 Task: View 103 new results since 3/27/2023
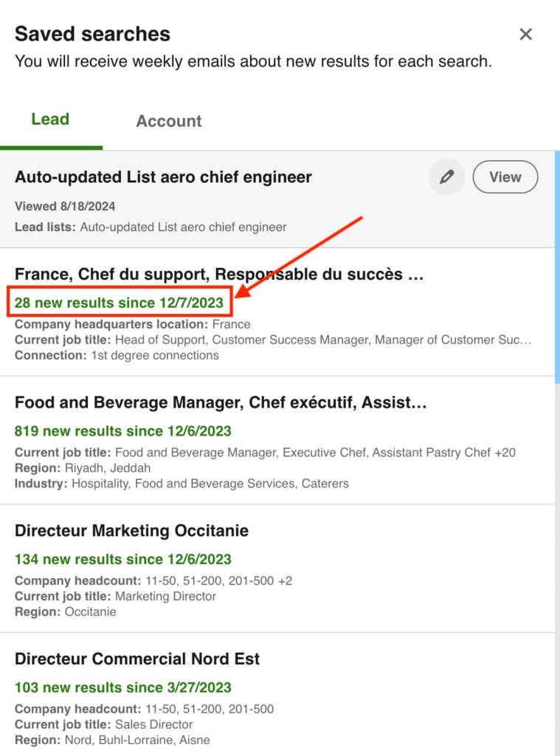pyautogui.click(x=122, y=687)
